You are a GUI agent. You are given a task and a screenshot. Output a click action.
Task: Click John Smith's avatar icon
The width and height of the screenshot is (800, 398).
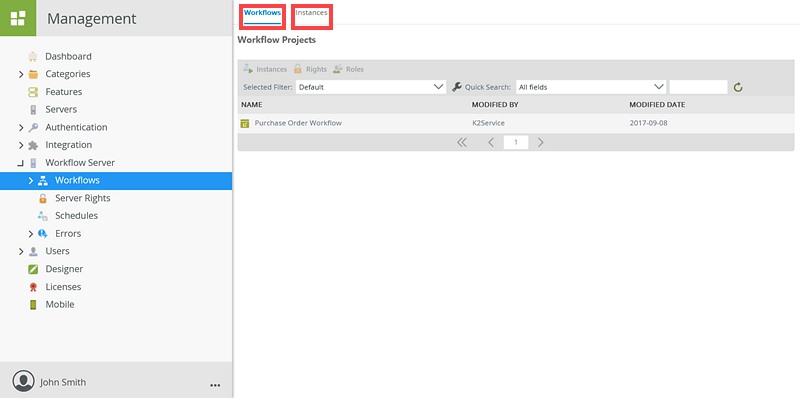(23, 382)
